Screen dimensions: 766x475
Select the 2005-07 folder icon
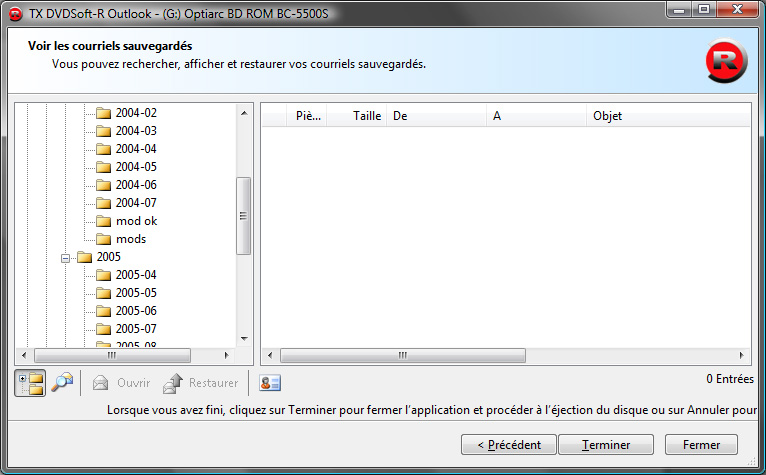[x=103, y=329]
